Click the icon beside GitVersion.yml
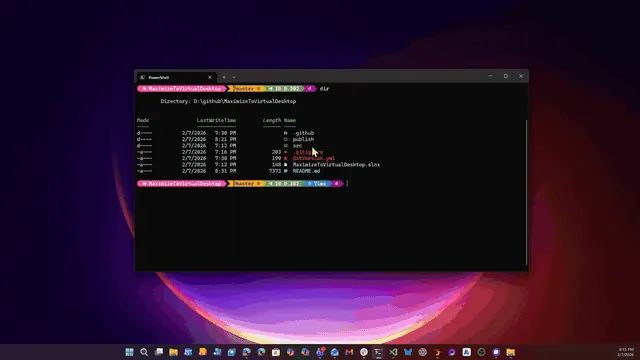This screenshot has height=360, width=640. tap(285, 158)
